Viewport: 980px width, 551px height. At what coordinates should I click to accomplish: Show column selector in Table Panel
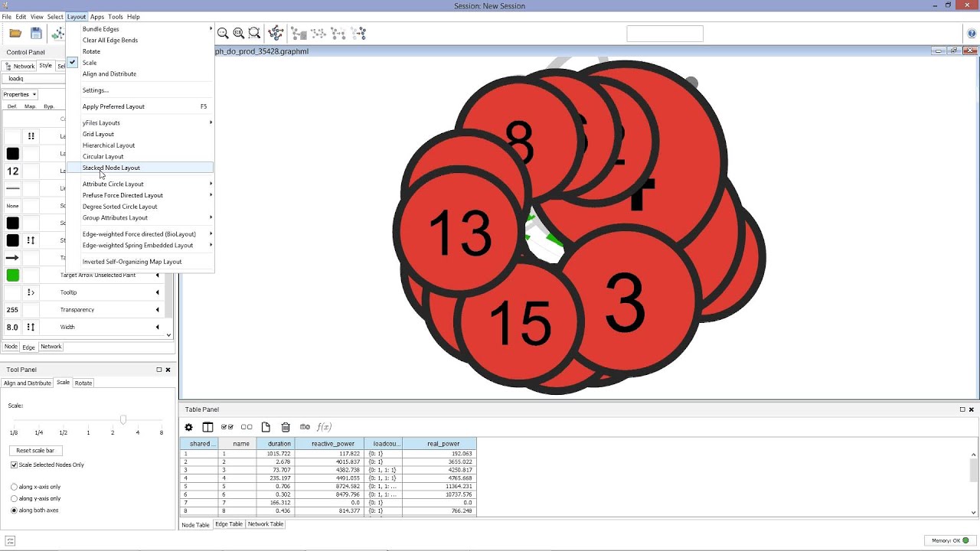pos(207,427)
